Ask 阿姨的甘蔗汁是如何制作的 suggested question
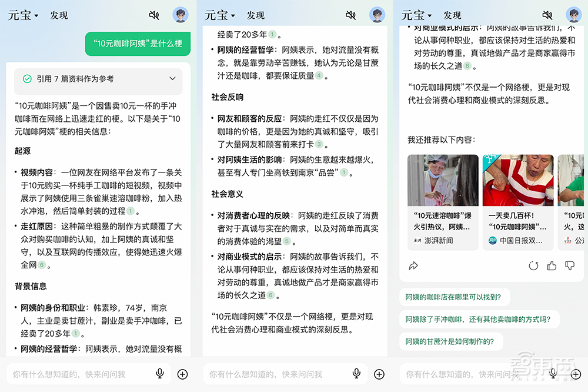The image size is (588, 392). point(452,341)
